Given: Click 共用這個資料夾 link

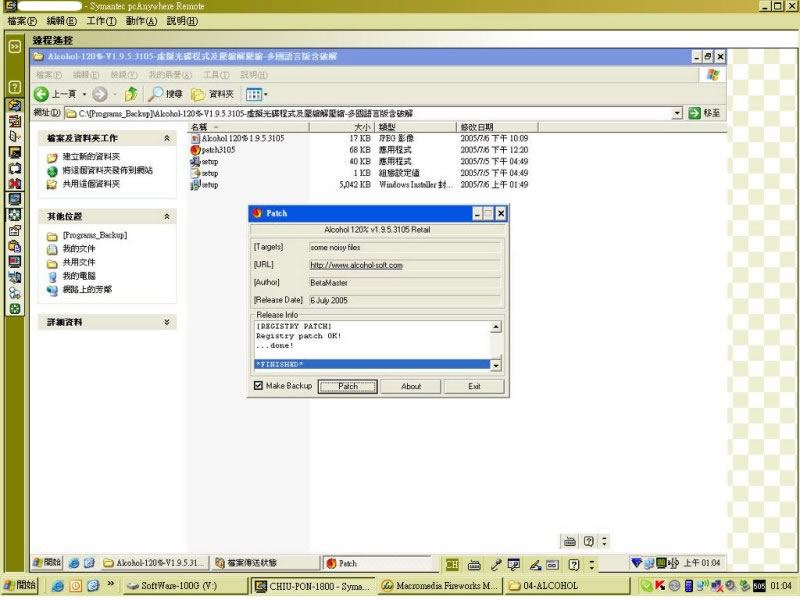Looking at the screenshot, I should (91, 184).
